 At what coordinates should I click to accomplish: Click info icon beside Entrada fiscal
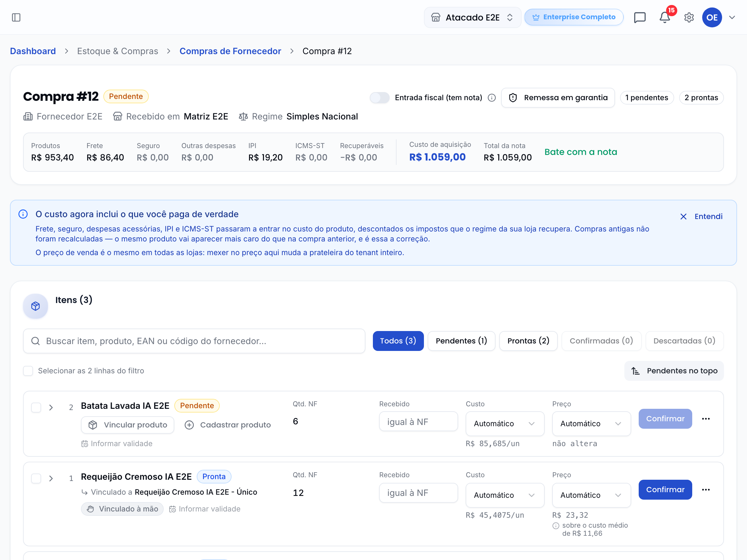[492, 98]
